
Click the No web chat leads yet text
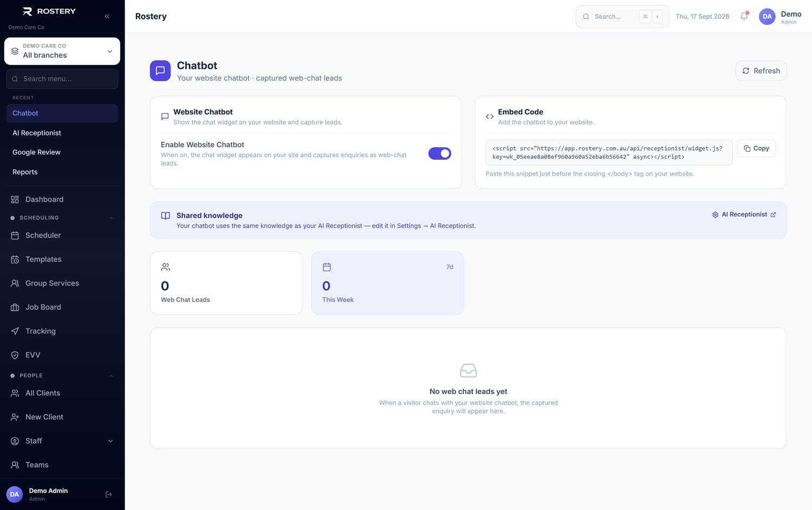click(468, 391)
